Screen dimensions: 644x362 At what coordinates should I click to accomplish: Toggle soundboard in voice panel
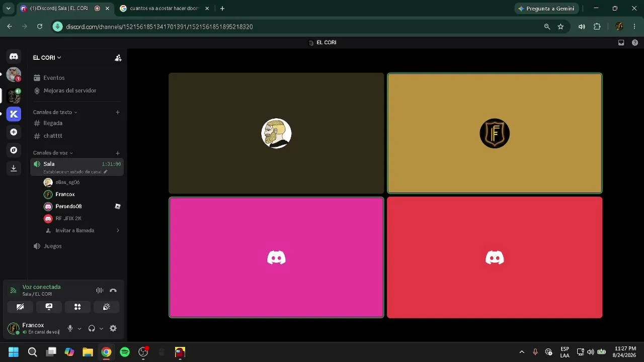(107, 307)
